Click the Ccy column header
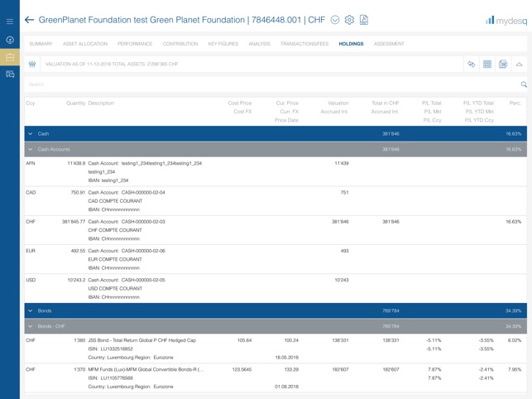Screen dimensions: 532x399 pos(30,103)
